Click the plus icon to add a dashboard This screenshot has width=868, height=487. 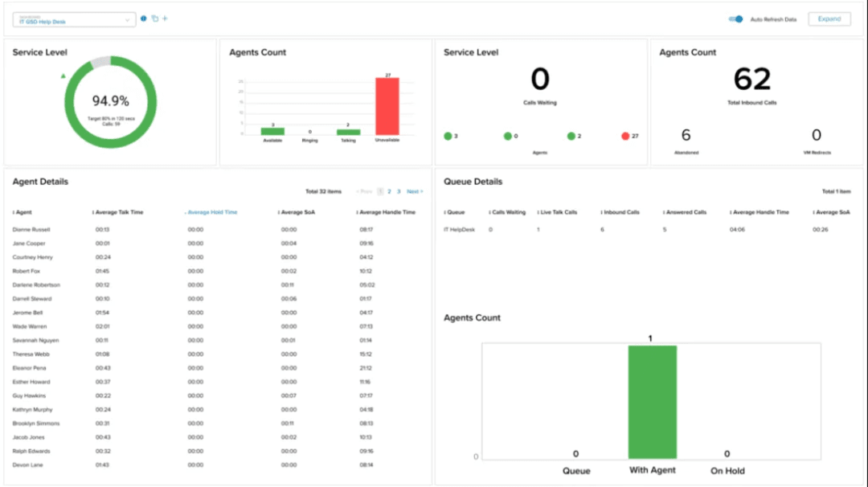[x=165, y=18]
